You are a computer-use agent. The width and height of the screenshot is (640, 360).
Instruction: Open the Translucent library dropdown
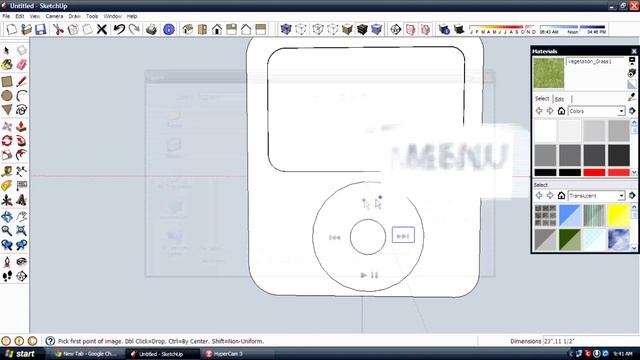coord(596,196)
